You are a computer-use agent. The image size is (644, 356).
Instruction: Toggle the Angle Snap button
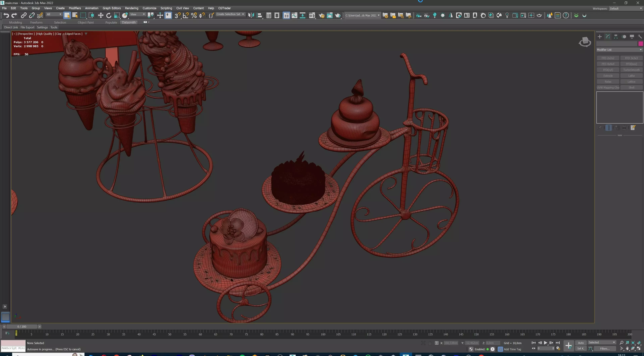coord(186,15)
